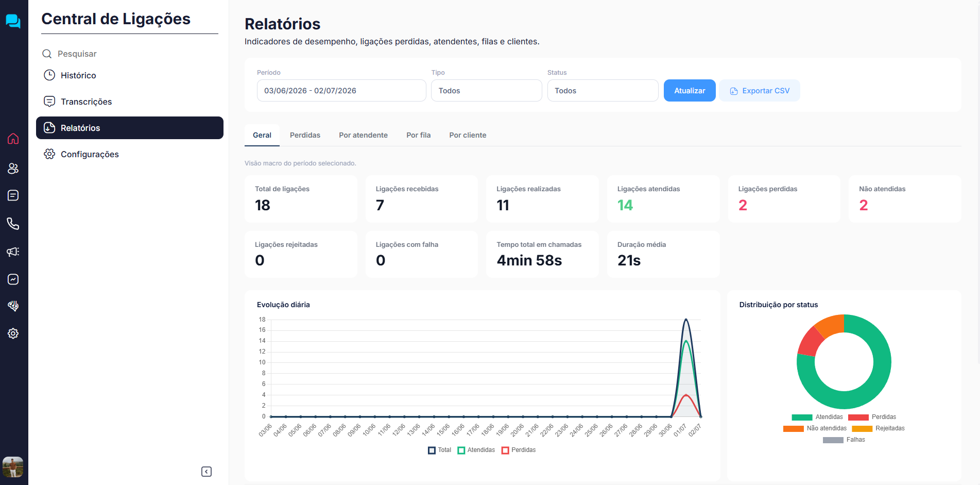This screenshot has height=485, width=980.
Task: Toggle Atendidas series in line chart legend
Action: pyautogui.click(x=476, y=450)
